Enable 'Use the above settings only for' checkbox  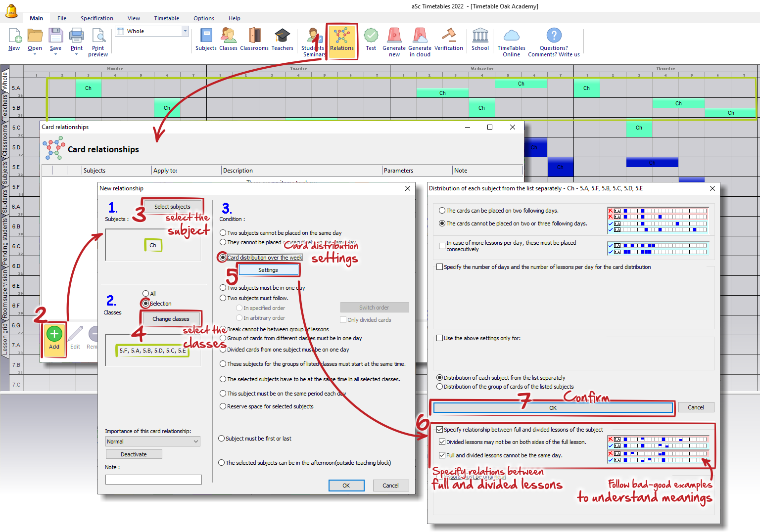pyautogui.click(x=439, y=338)
